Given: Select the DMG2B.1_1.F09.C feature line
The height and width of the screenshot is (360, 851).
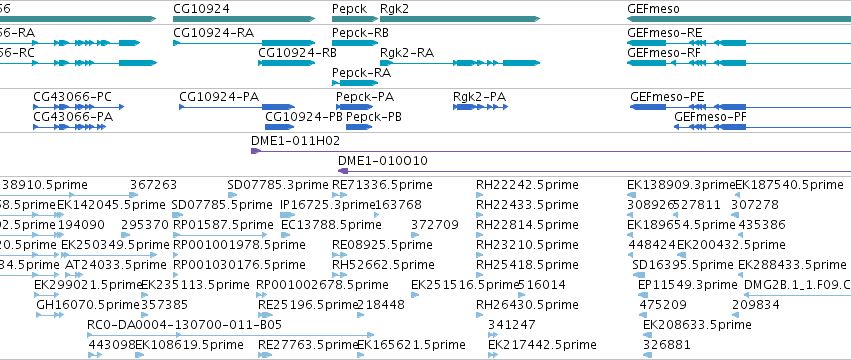Looking at the screenshot, I should click(x=797, y=295).
